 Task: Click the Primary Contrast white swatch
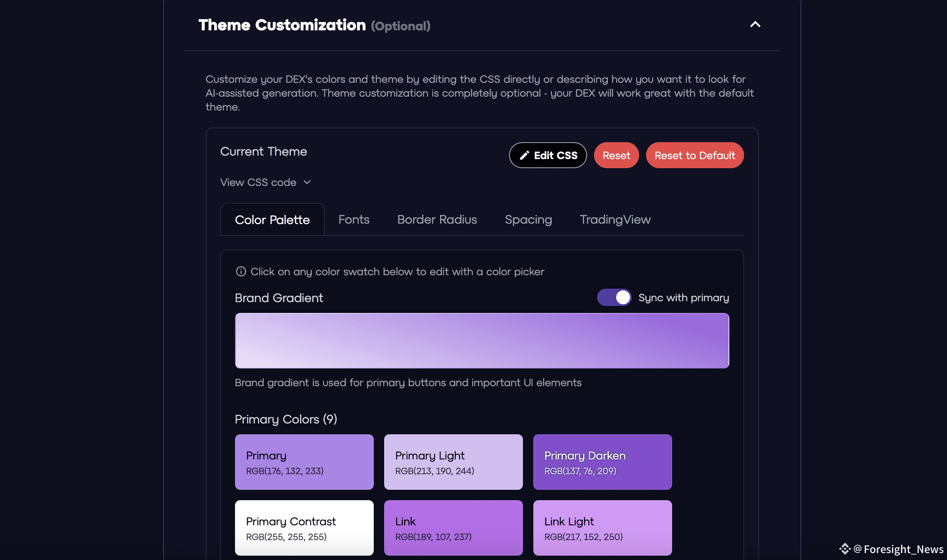coord(304,528)
